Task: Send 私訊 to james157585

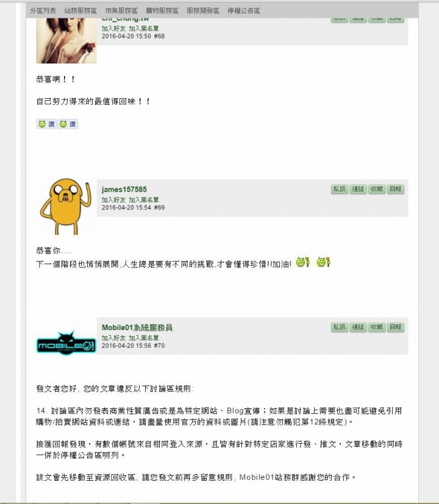Action: point(340,189)
